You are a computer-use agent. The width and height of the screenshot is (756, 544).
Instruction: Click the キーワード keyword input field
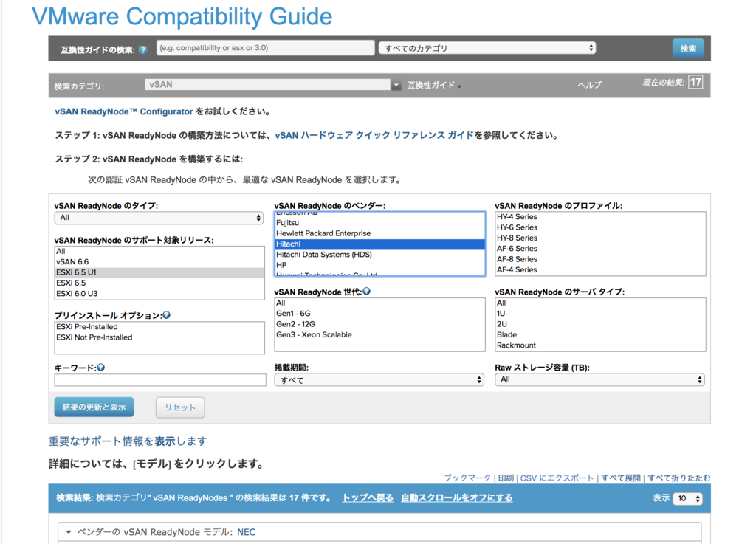pos(160,380)
